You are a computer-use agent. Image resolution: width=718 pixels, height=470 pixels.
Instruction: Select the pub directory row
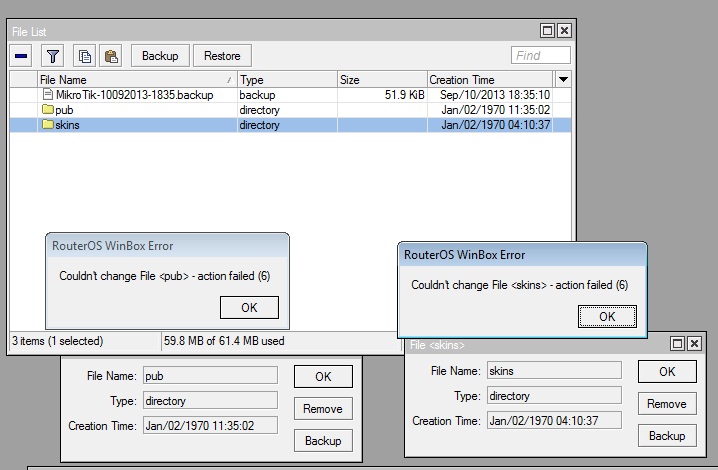290,110
